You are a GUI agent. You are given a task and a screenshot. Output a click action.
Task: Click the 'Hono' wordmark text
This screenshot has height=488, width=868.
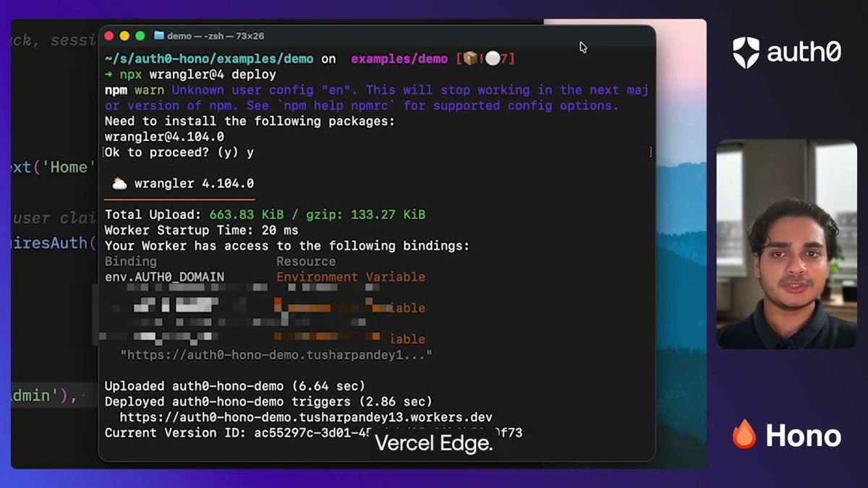803,436
